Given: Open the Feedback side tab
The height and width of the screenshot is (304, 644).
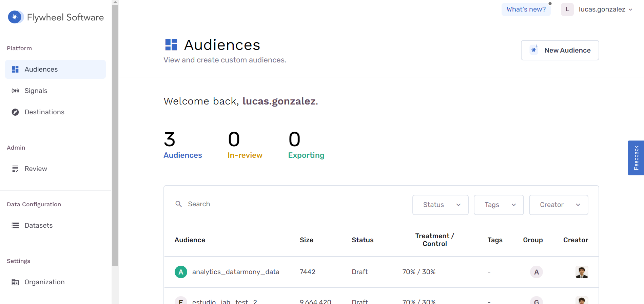Looking at the screenshot, I should tap(636, 158).
